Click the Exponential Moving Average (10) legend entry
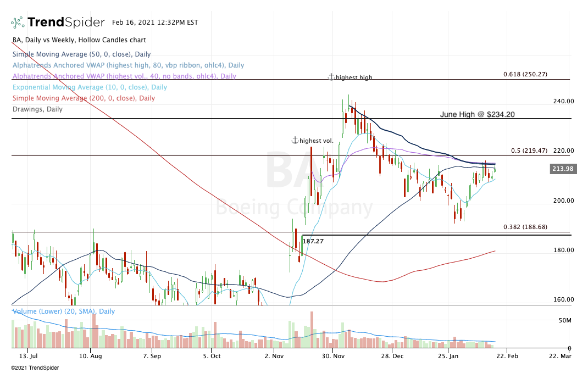This screenshot has width=588, height=373. click(x=90, y=87)
